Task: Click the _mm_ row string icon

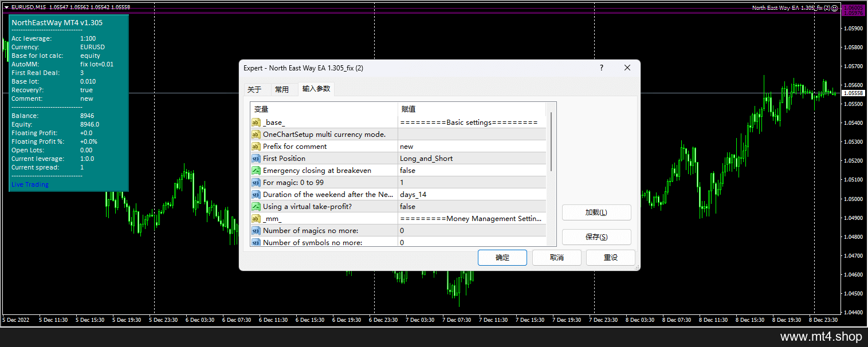Action: 256,219
